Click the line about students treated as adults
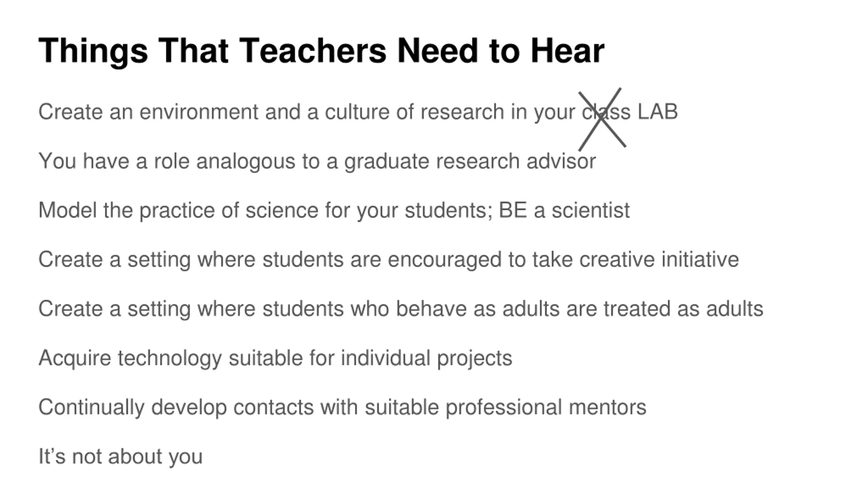The height and width of the screenshot is (488, 868). click(400, 309)
